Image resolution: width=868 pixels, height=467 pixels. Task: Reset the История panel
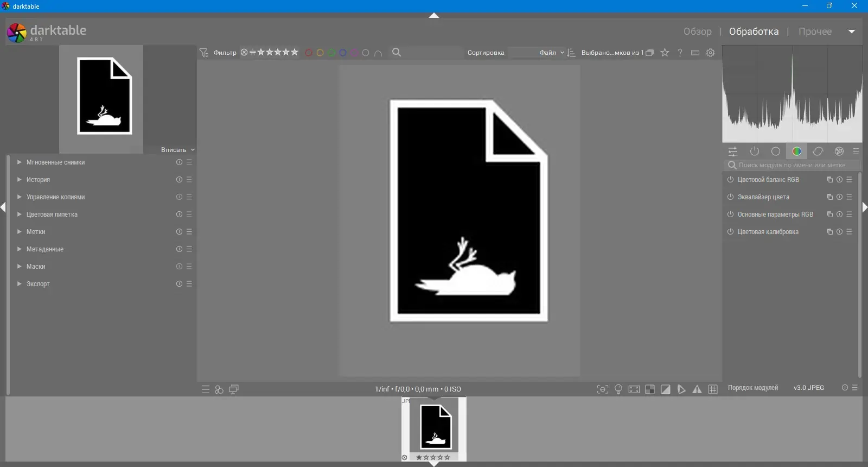179,180
